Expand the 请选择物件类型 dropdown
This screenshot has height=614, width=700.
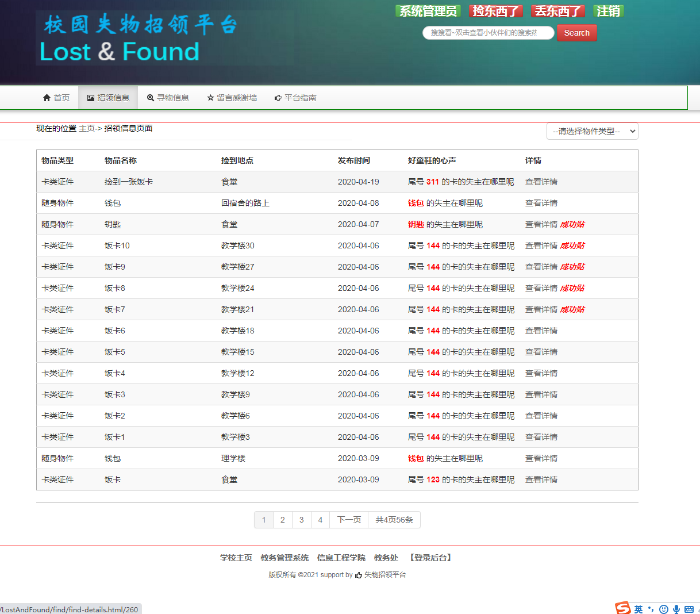click(592, 131)
